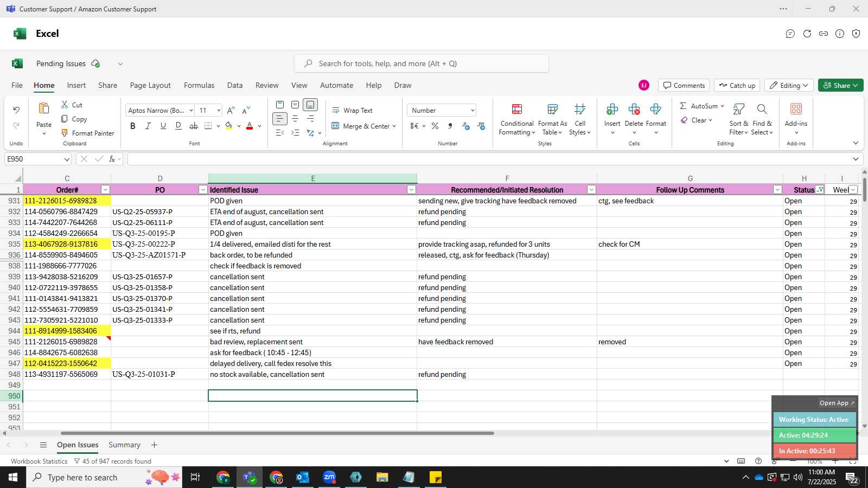Image resolution: width=868 pixels, height=488 pixels.
Task: Open the fill color yellow swatch
Action: [229, 126]
